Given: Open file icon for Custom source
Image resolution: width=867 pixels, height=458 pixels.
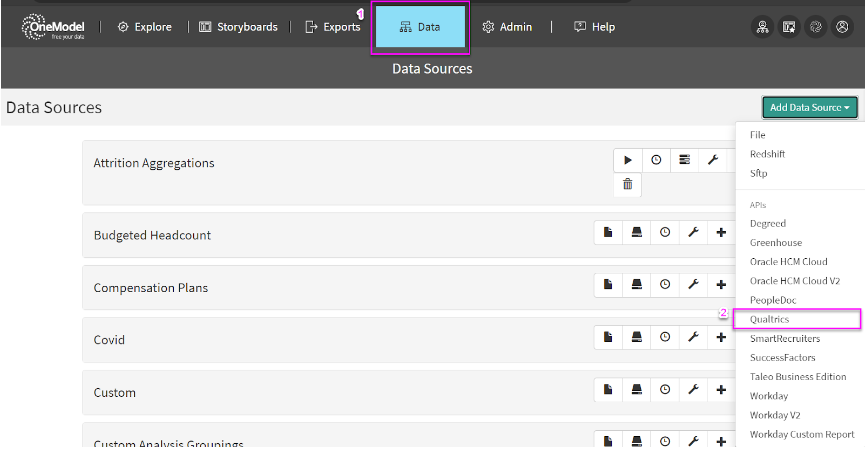Looking at the screenshot, I should pyautogui.click(x=608, y=389).
